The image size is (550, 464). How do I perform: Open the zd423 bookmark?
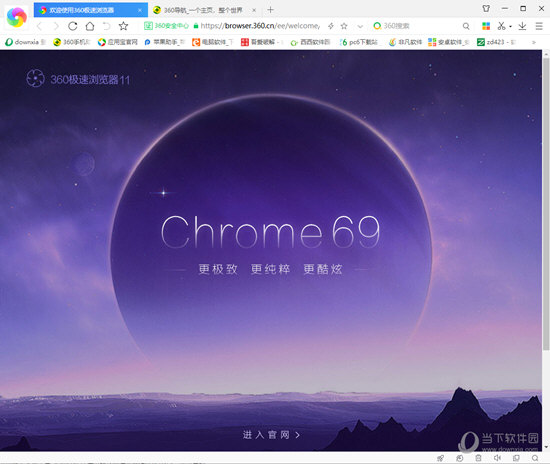point(496,42)
